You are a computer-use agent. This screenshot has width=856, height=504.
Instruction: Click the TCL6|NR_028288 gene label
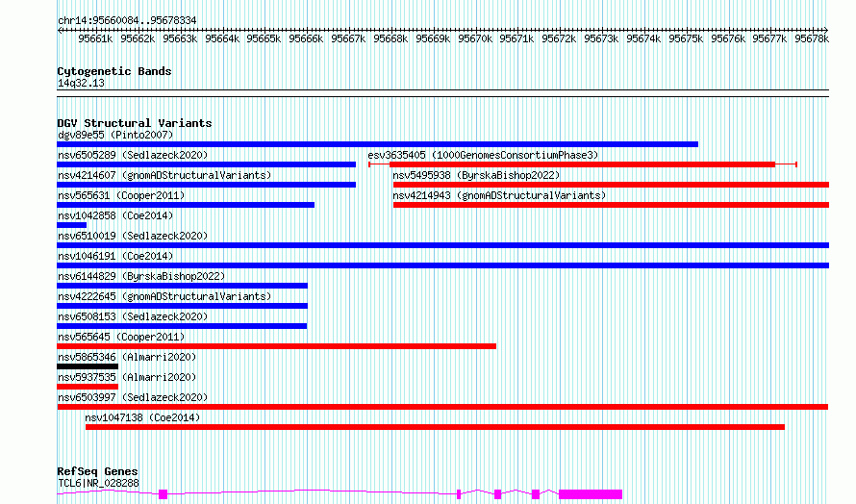[98, 483]
